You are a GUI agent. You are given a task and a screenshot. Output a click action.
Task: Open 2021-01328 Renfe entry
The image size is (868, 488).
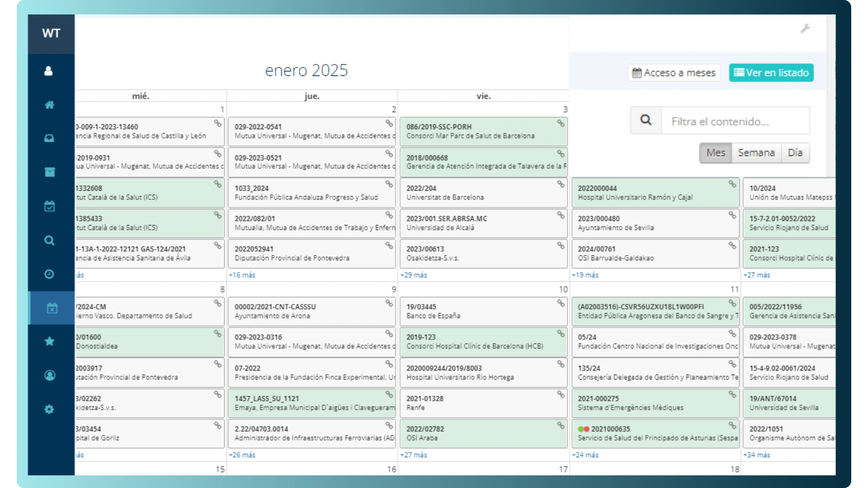tap(483, 403)
